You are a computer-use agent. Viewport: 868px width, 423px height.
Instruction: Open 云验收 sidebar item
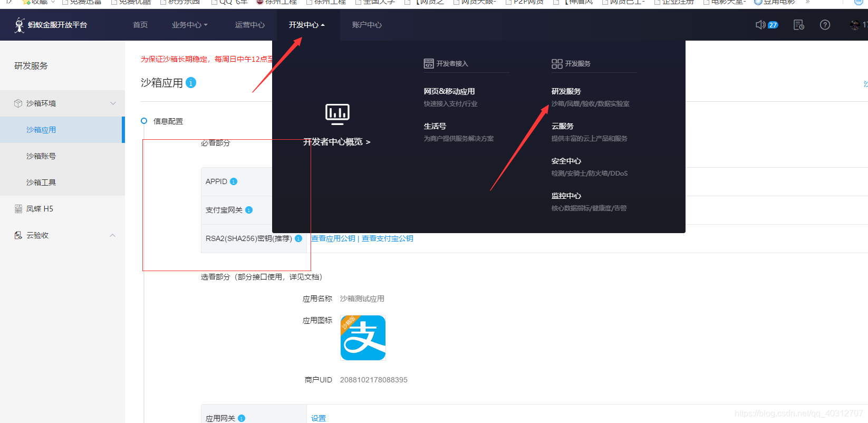pyautogui.click(x=62, y=235)
